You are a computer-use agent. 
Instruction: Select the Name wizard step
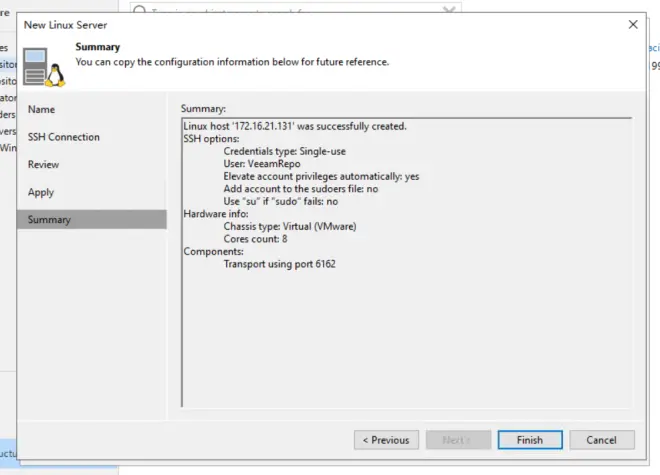(x=41, y=109)
